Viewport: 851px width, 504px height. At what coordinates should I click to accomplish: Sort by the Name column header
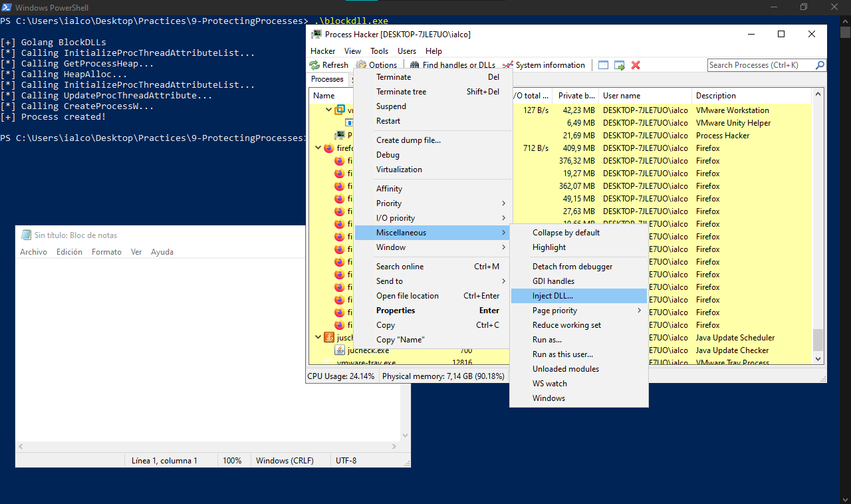click(332, 96)
